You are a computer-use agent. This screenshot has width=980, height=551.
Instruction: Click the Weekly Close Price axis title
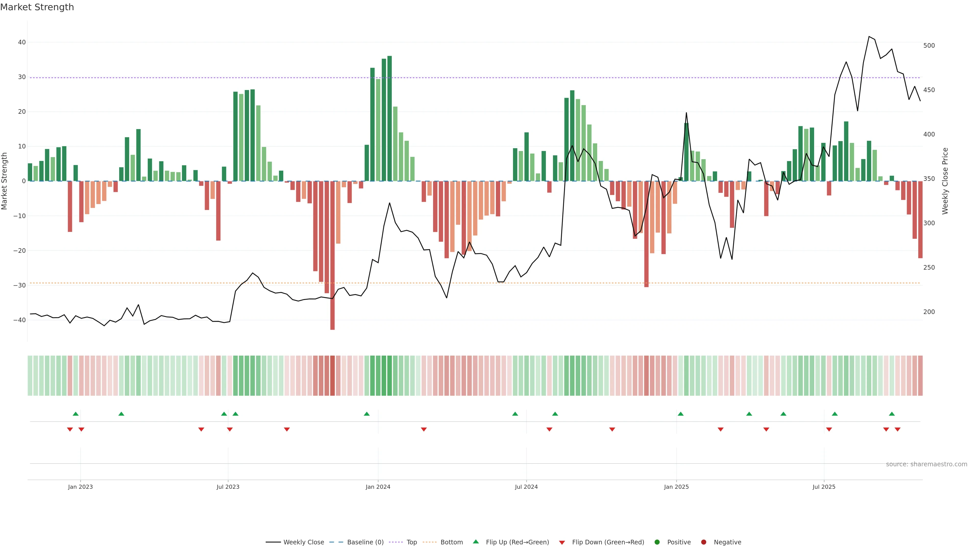[x=945, y=181]
